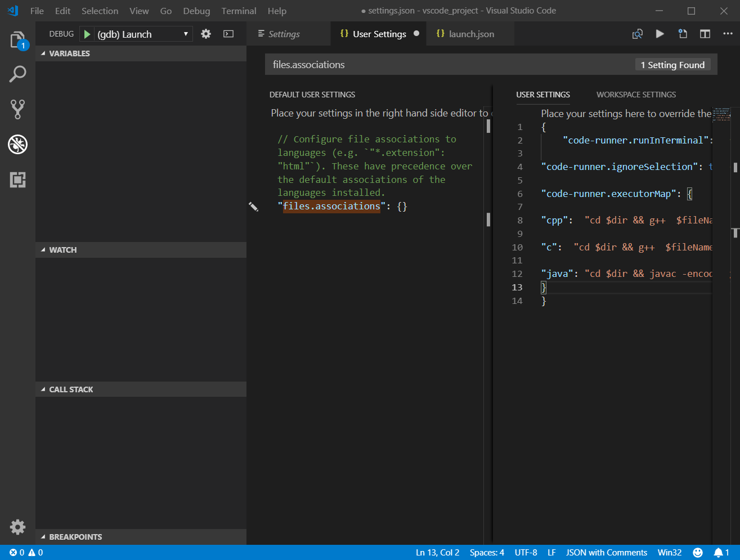This screenshot has height=560, width=740.
Task: Open the Manage gear in activity bar
Action: (17, 527)
